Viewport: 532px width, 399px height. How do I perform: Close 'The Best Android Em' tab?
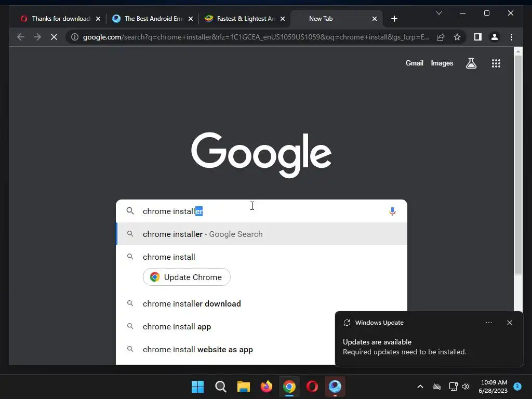[x=191, y=19]
